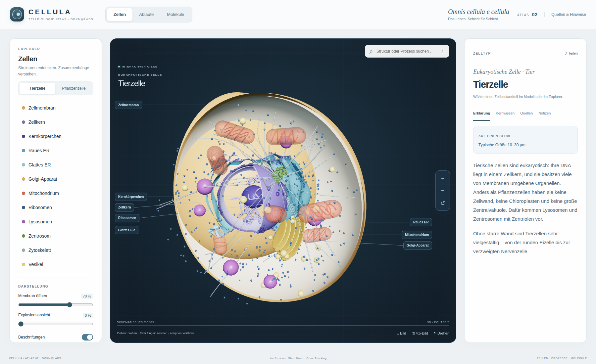Toggle the Beschriftungen switch
This screenshot has height=364, width=596.
click(x=87, y=337)
